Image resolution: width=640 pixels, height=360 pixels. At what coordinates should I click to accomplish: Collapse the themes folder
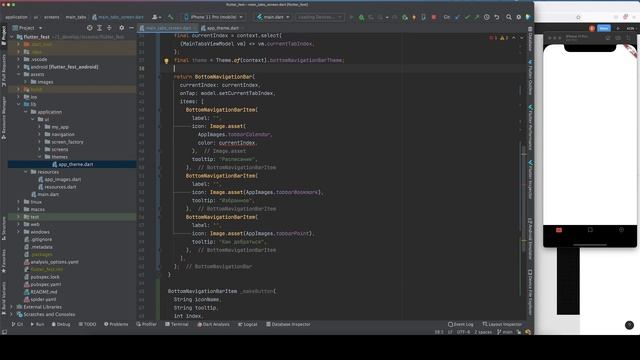tap(40, 157)
